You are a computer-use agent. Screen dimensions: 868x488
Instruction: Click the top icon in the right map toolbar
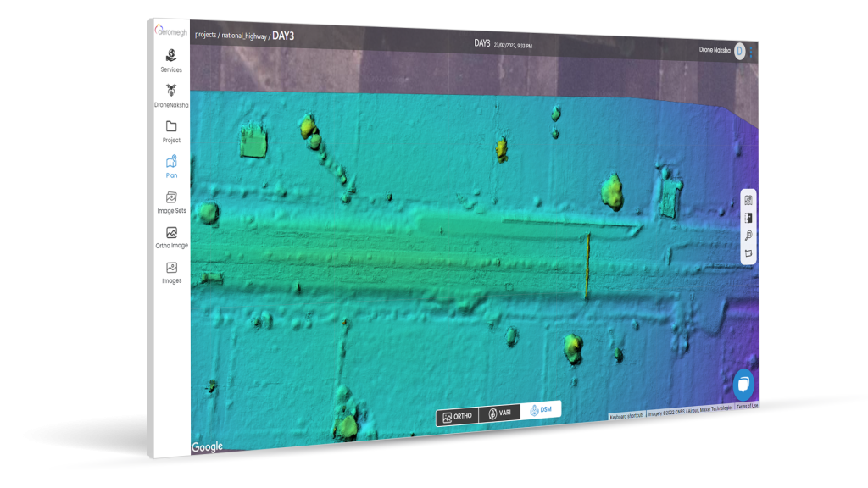pyautogui.click(x=748, y=200)
